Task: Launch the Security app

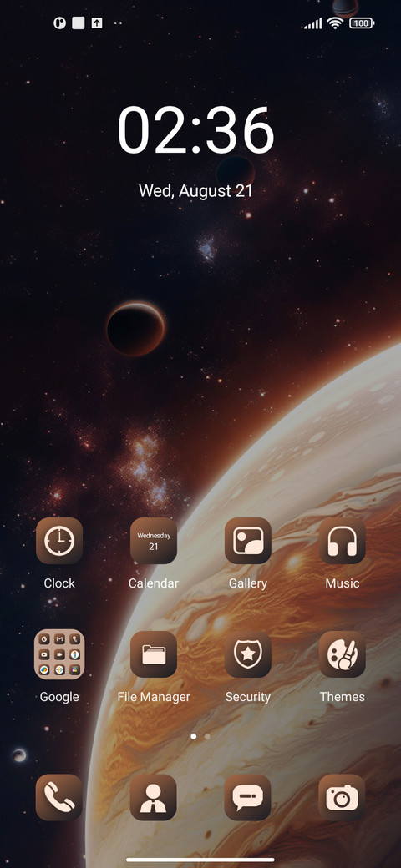Action: coord(247,654)
